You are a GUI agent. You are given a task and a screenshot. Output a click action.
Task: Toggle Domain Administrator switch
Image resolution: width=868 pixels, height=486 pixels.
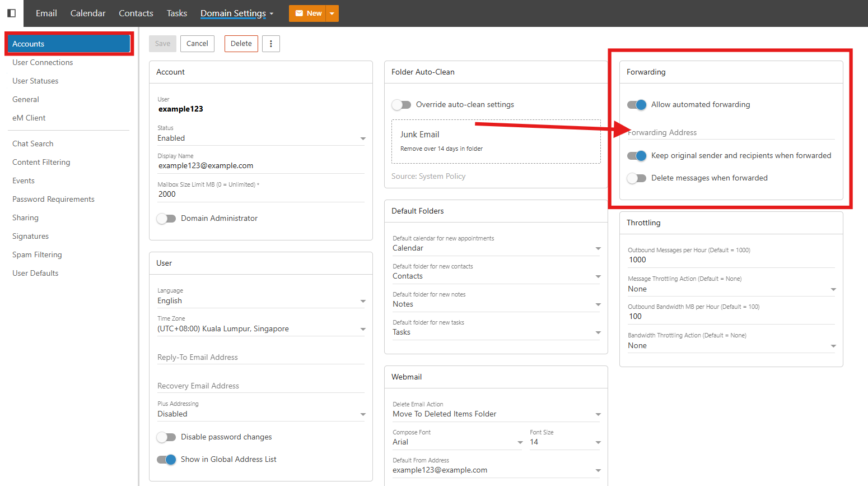pos(166,219)
